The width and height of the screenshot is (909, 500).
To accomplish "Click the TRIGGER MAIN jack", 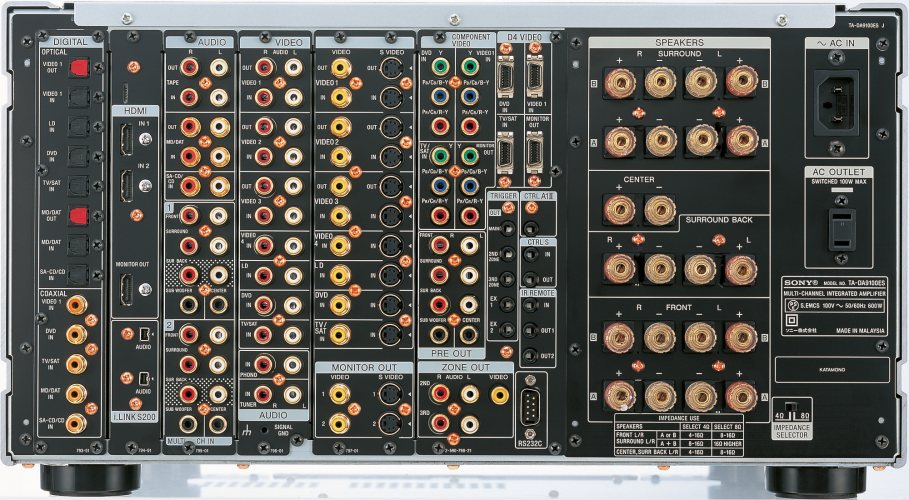I will (508, 229).
